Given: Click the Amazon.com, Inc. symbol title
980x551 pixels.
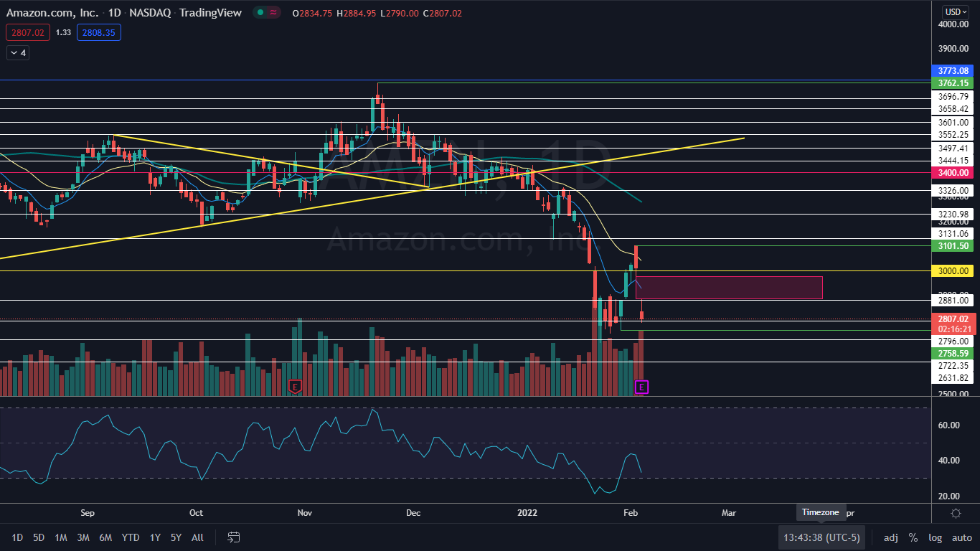Looking at the screenshot, I should (x=54, y=12).
